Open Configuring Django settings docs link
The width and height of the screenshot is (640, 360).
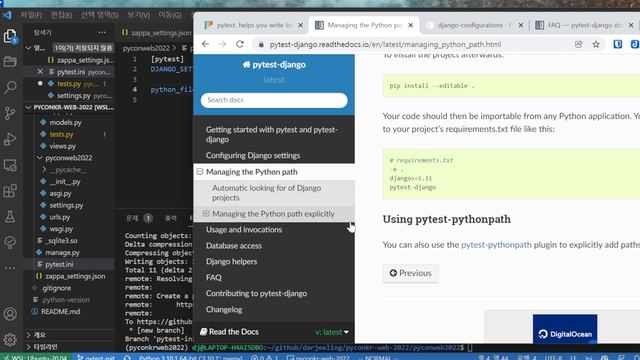click(x=253, y=155)
